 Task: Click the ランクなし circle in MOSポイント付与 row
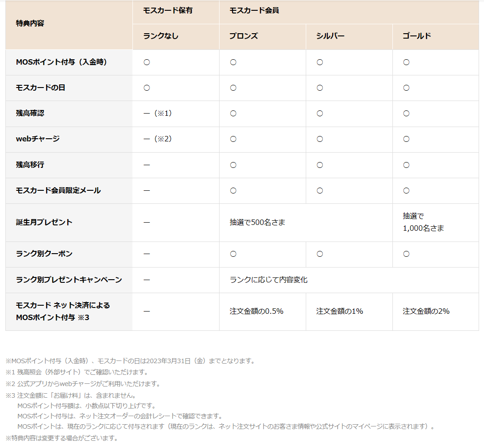tap(147, 62)
